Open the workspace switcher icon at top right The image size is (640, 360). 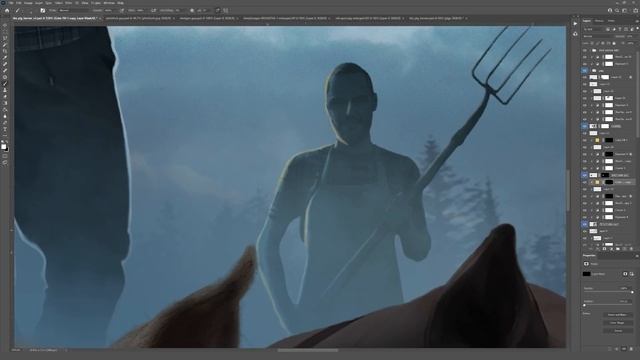624,10
